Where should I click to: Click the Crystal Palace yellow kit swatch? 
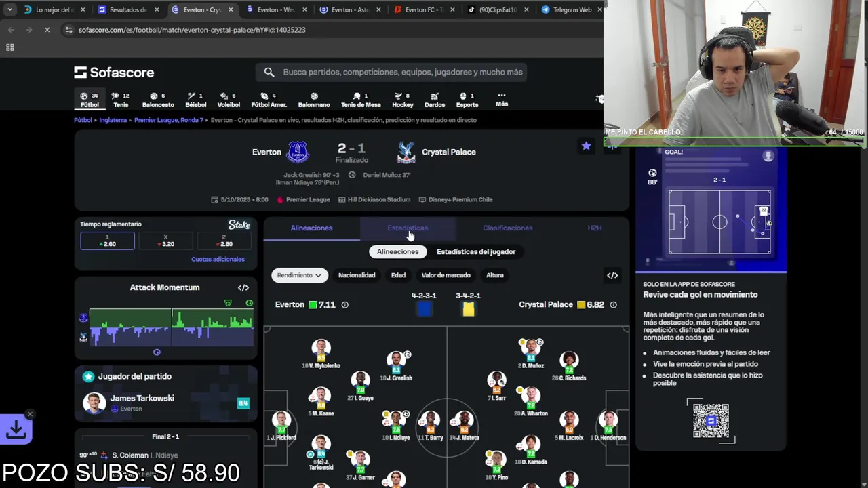tap(468, 309)
